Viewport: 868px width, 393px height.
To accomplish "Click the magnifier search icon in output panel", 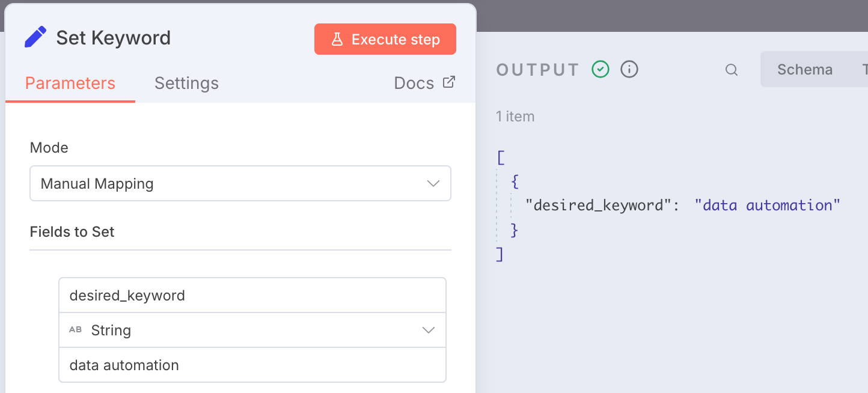I will [731, 70].
